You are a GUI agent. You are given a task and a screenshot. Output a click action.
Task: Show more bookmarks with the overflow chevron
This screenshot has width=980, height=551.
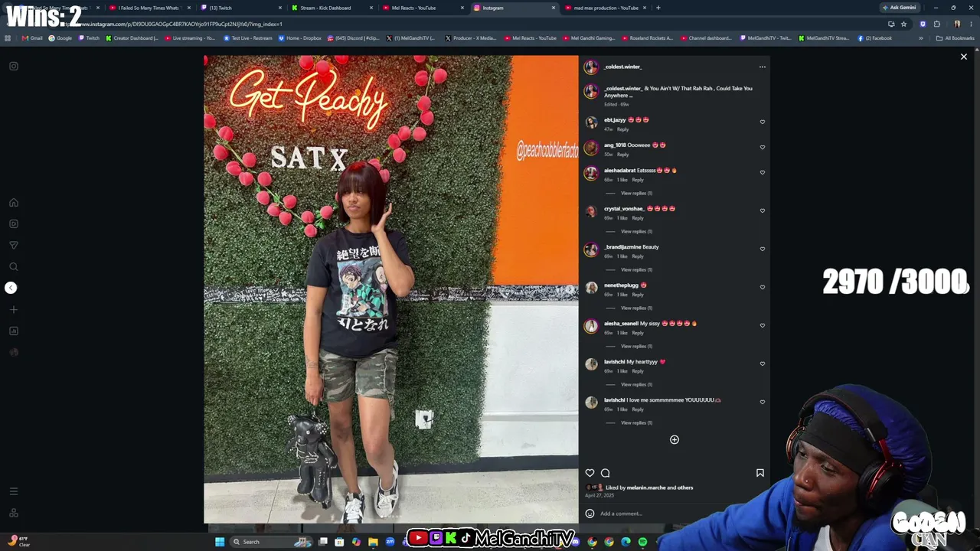[921, 38]
